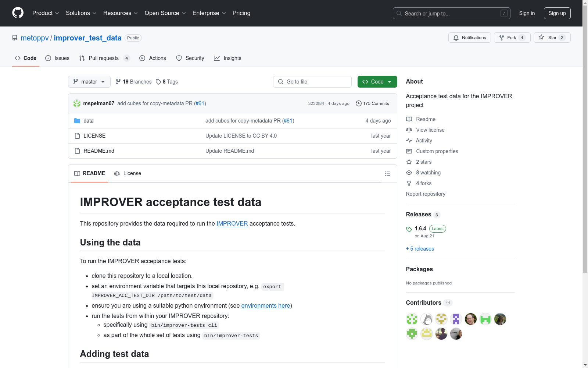Open the master branch selector dropdown
The width and height of the screenshot is (588, 368).
89,82
